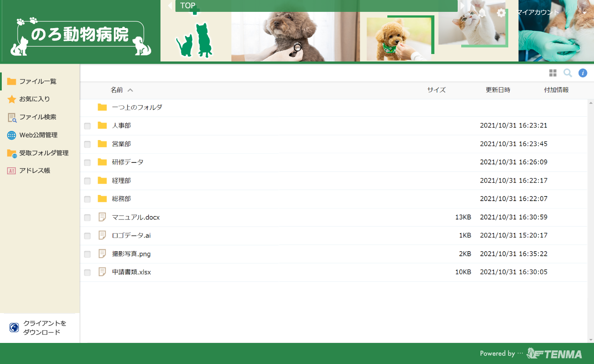The image size is (594, 364).
Task: Select the マニュアル.docx checkbox
Action: pyautogui.click(x=87, y=217)
